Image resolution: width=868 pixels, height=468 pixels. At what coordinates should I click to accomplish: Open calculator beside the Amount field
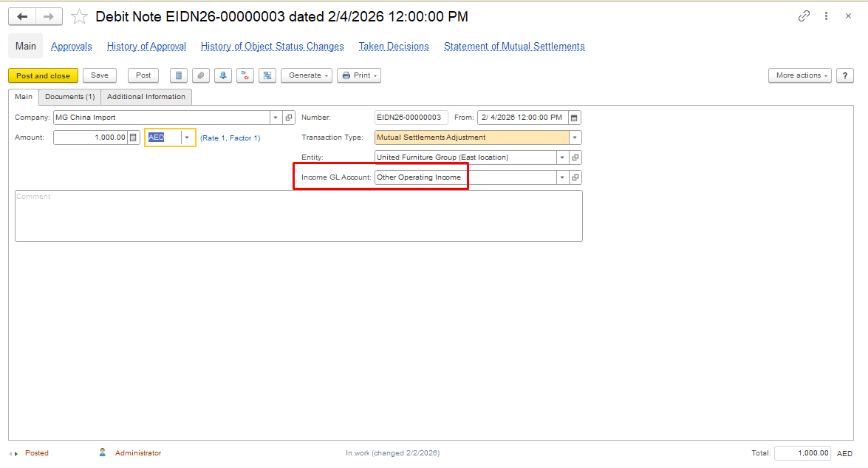134,138
